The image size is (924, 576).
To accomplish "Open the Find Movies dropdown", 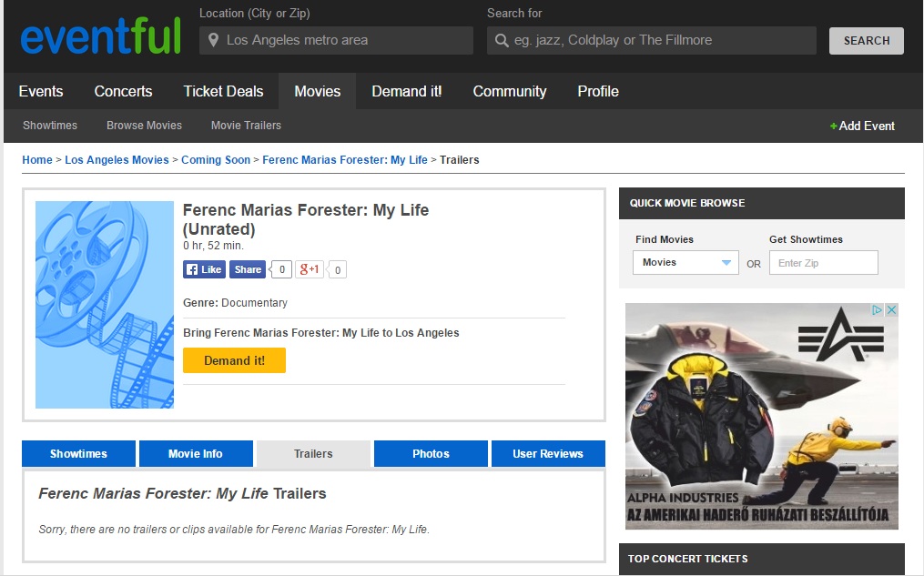I will (685, 263).
